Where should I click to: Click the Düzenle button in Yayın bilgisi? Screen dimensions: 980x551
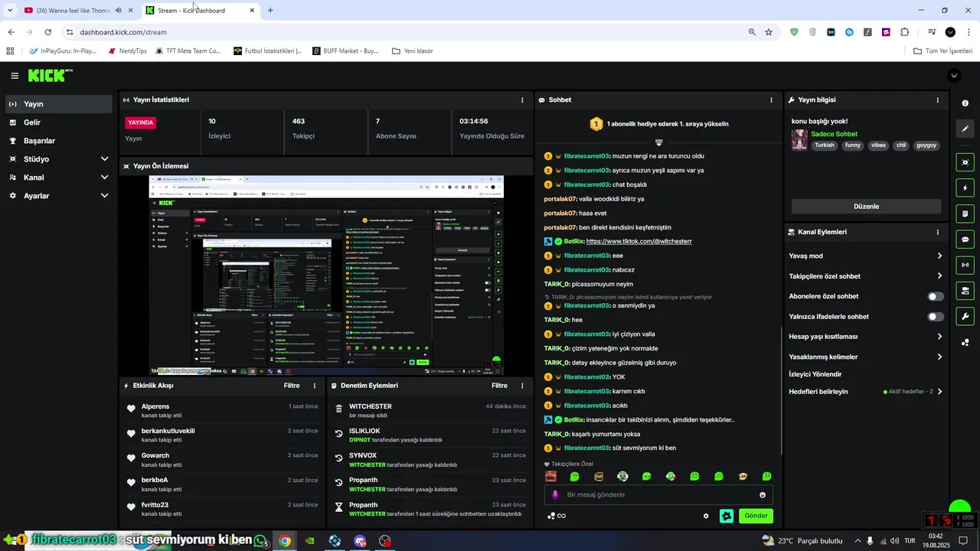(x=866, y=207)
